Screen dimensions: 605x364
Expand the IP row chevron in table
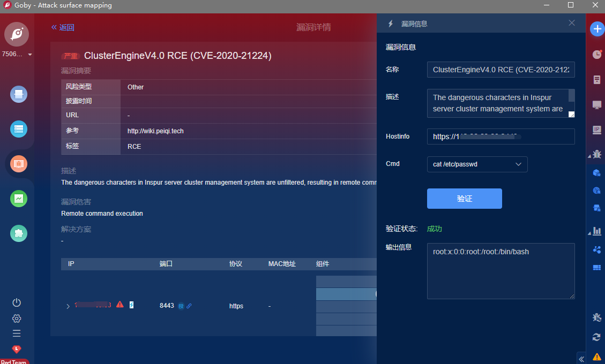(x=68, y=306)
